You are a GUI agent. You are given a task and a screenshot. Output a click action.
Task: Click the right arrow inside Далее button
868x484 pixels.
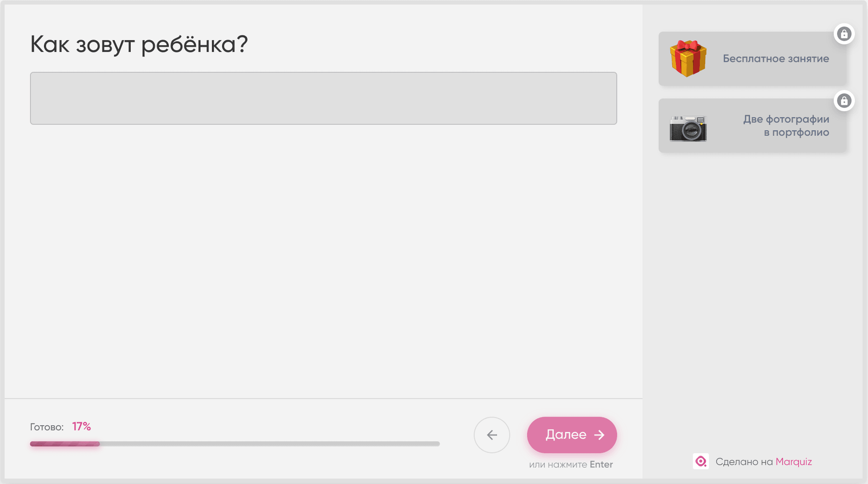click(599, 435)
